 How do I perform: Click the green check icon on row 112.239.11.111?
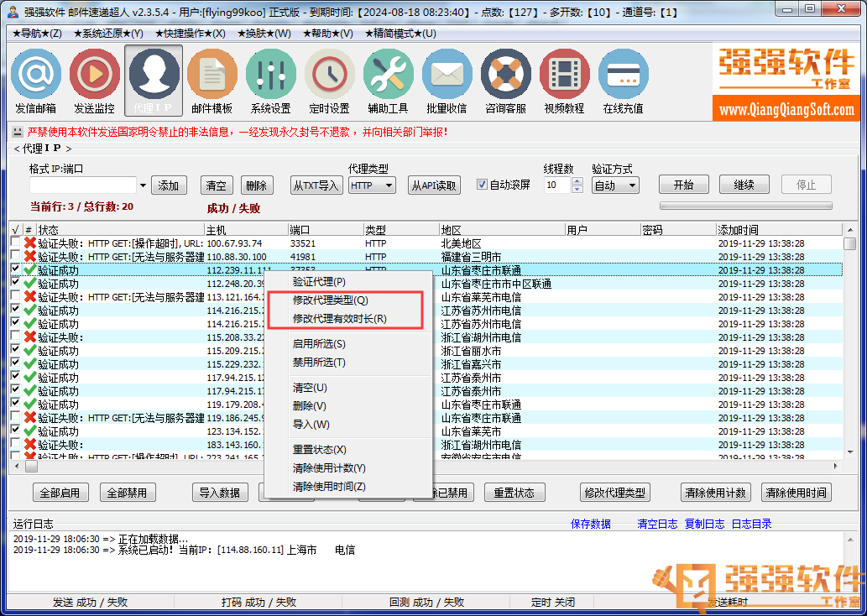[x=30, y=270]
